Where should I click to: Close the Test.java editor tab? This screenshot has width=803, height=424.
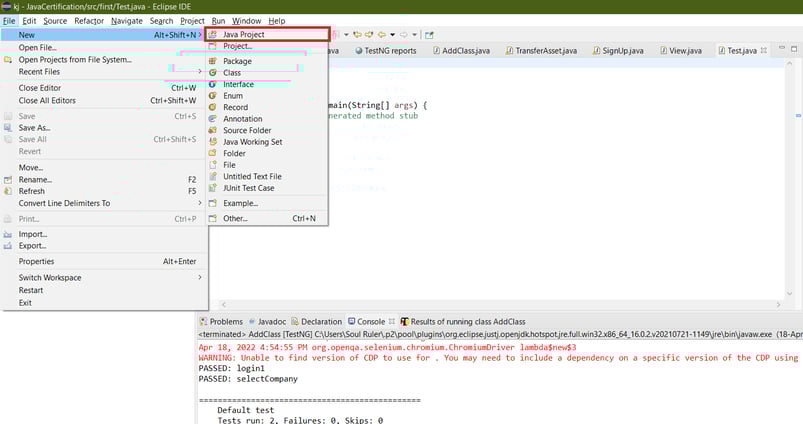764,50
